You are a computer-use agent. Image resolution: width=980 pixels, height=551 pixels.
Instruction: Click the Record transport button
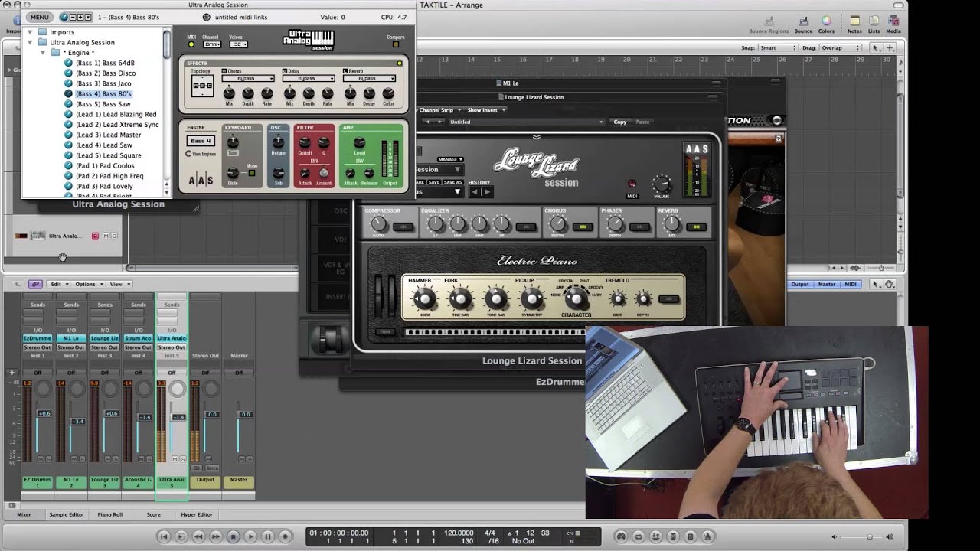pyautogui.click(x=285, y=537)
